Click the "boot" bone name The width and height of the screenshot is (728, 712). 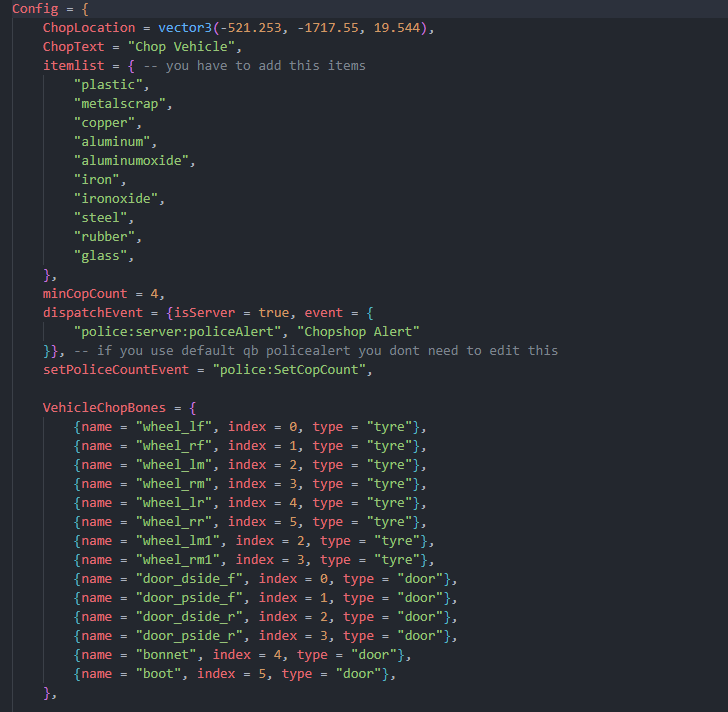[x=158, y=674]
